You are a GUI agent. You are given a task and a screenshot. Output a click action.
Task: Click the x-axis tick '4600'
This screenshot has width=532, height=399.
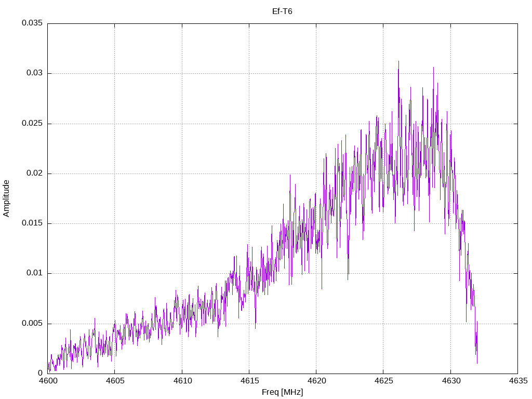pyautogui.click(x=48, y=381)
